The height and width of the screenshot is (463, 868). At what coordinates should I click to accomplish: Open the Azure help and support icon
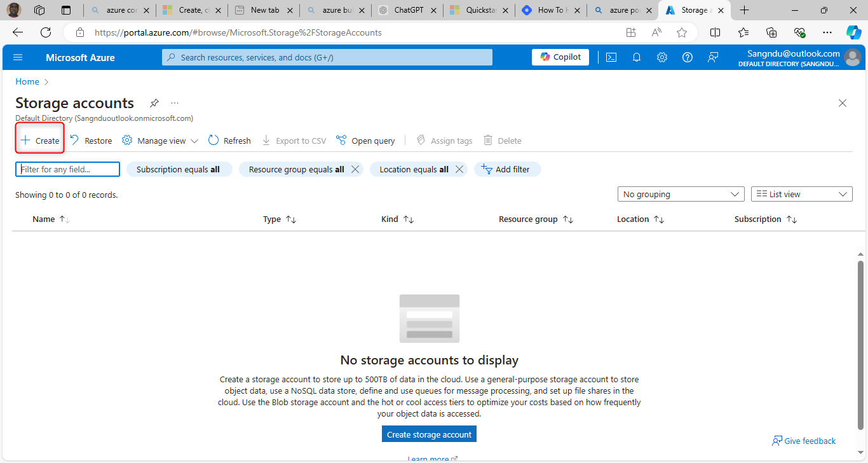[x=688, y=57]
